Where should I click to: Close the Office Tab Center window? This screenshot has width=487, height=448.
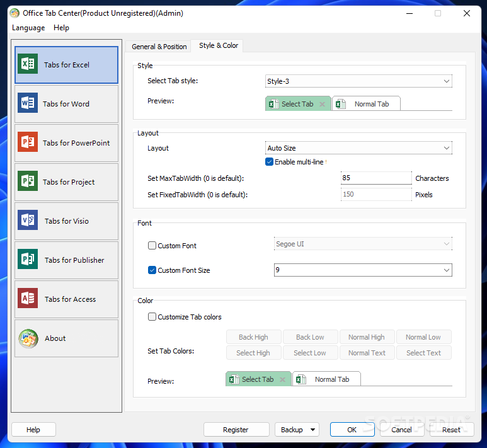(466, 13)
